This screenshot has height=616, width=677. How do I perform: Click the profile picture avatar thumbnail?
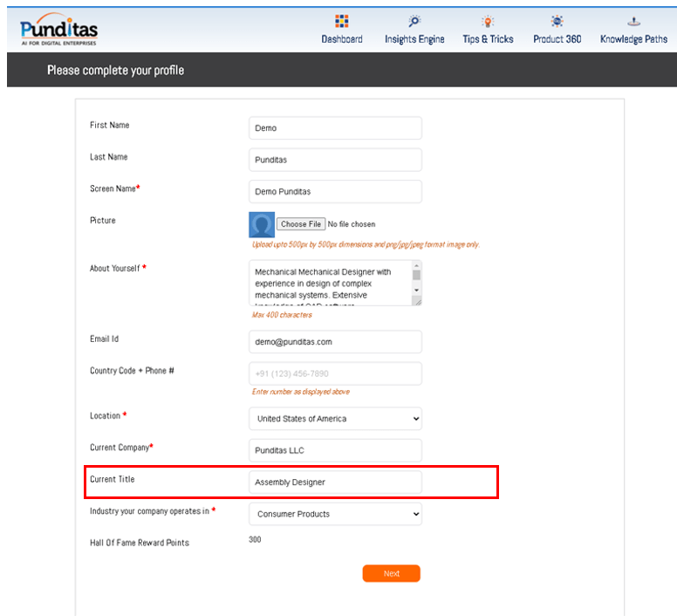coord(262,225)
